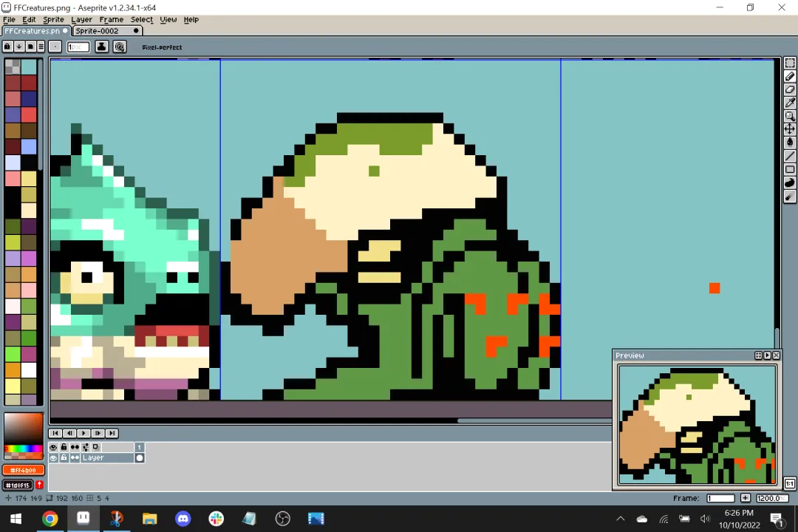Click the ink stamp icon in context bar

(102, 47)
